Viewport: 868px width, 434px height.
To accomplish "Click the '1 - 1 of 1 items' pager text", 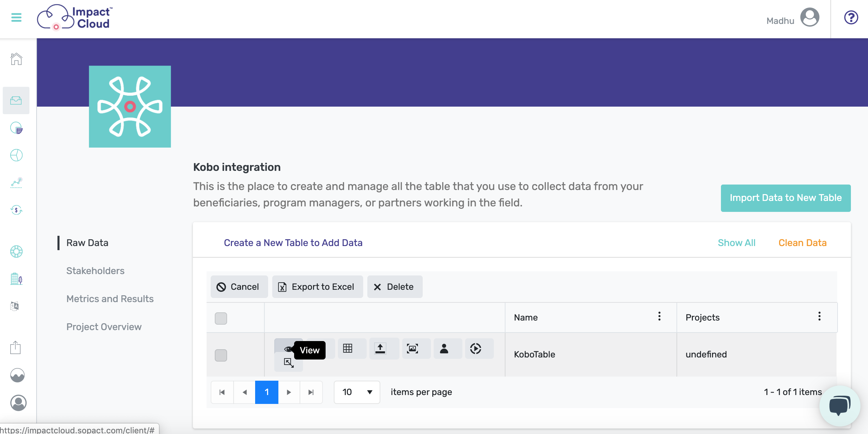I will pyautogui.click(x=793, y=392).
